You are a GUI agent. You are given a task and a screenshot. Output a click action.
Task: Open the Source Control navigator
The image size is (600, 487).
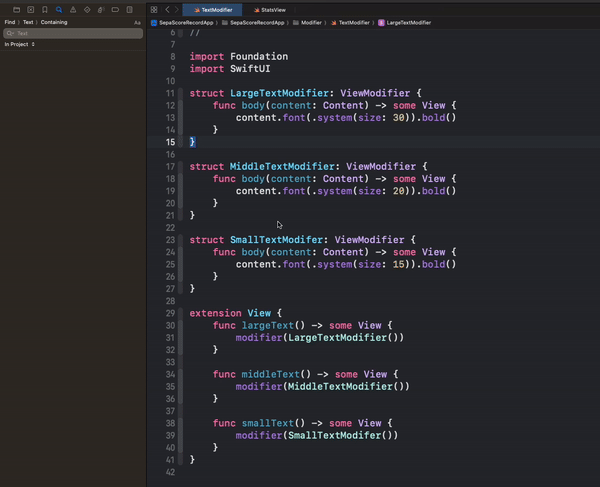coord(30,9)
